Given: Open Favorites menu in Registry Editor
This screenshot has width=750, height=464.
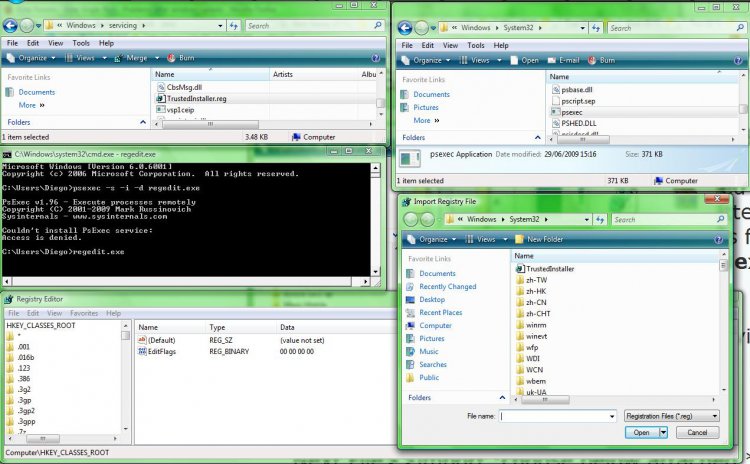Looking at the screenshot, I should [x=84, y=313].
